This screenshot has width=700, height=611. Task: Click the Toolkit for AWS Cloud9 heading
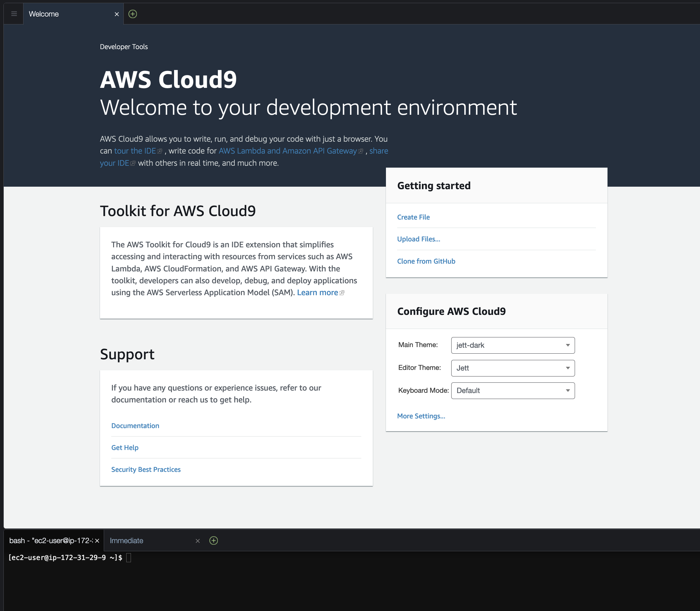(x=177, y=211)
